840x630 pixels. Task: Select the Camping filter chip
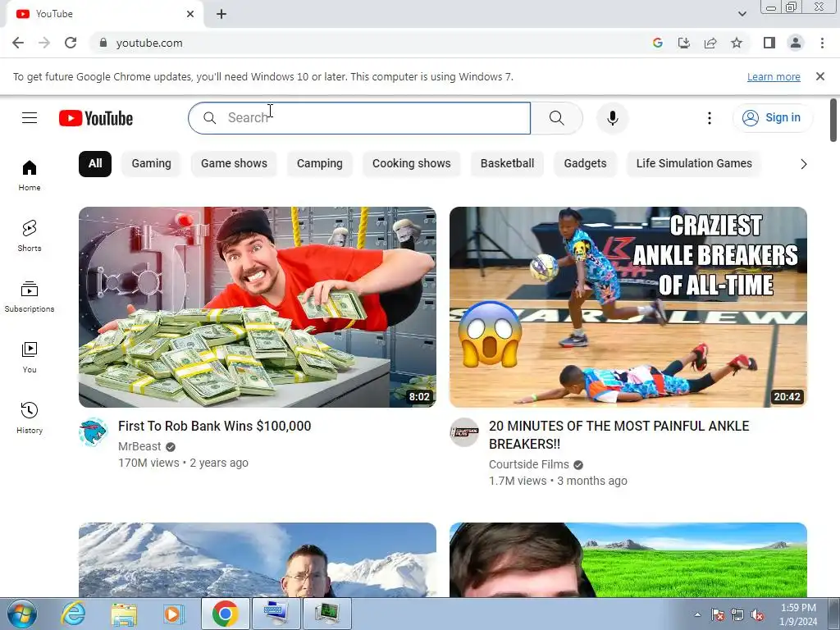pyautogui.click(x=319, y=163)
